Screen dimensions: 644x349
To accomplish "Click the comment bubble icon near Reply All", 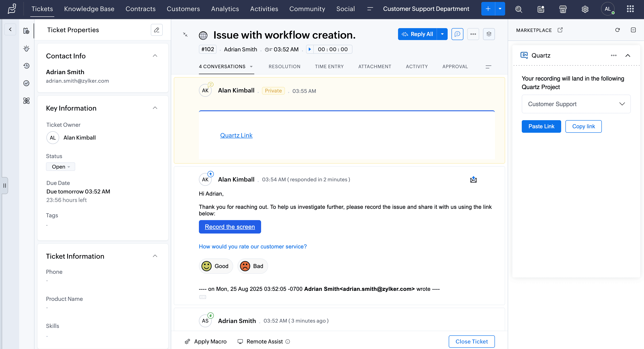I will (x=457, y=34).
